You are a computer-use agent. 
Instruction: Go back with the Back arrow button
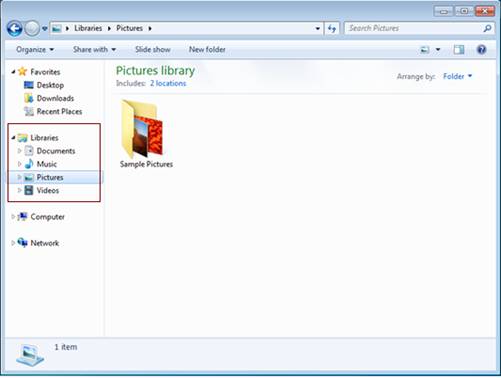click(15, 29)
